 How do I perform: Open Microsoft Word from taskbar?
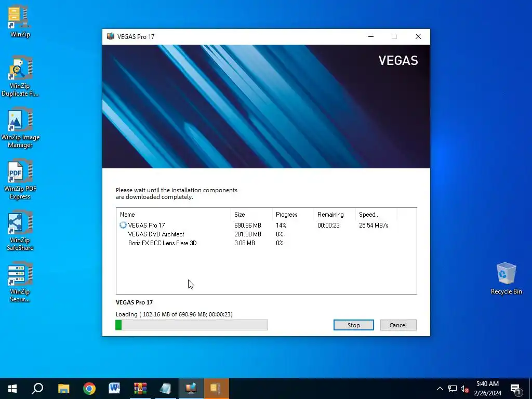click(x=114, y=389)
